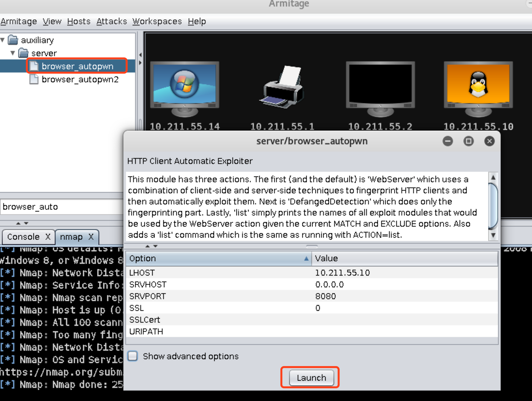Maximize the server/browser_autopwn dialog
The image size is (532, 401).
469,141
